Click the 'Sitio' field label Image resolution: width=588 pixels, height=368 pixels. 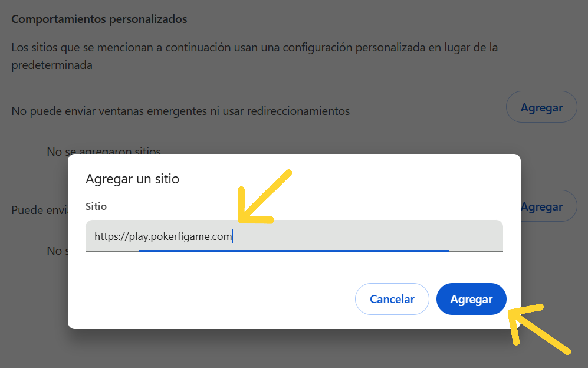pos(96,206)
